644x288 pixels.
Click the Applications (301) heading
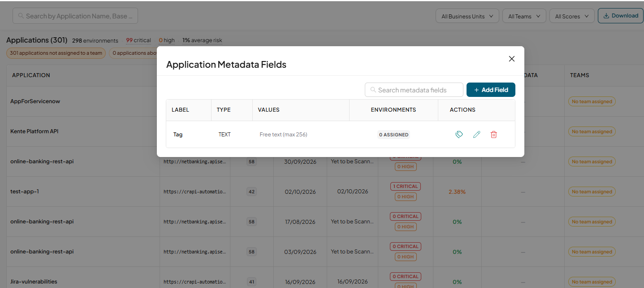click(x=37, y=40)
